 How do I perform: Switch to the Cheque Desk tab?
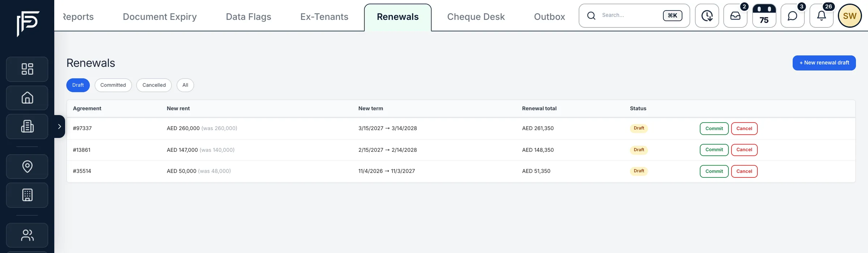pyautogui.click(x=476, y=17)
